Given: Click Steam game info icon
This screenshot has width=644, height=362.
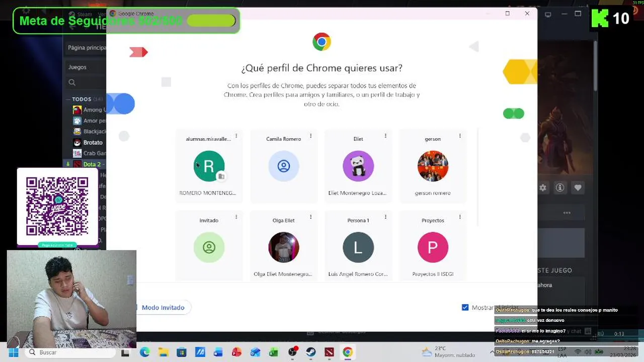Looking at the screenshot, I should [560, 188].
